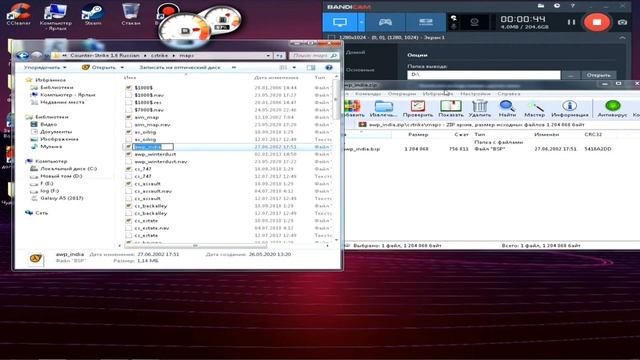The height and width of the screenshot is (360, 640).
Task: Refresh the Explorer address bar
Action: (280, 56)
